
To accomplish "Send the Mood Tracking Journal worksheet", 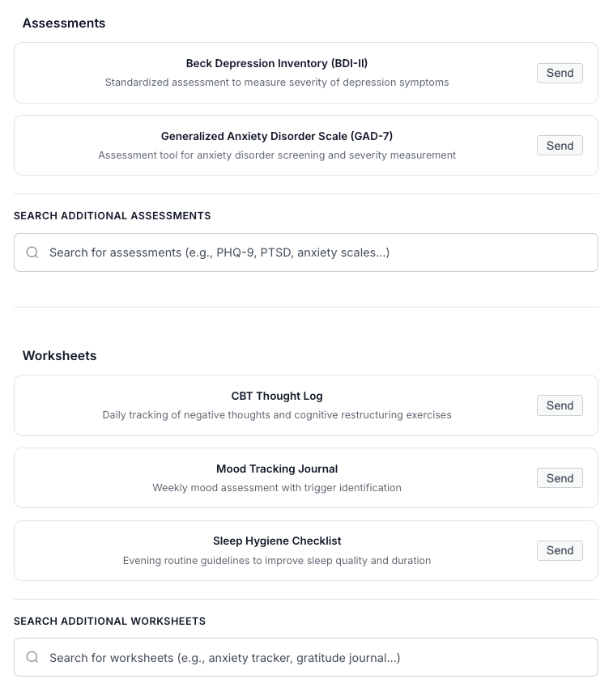I will tap(560, 478).
